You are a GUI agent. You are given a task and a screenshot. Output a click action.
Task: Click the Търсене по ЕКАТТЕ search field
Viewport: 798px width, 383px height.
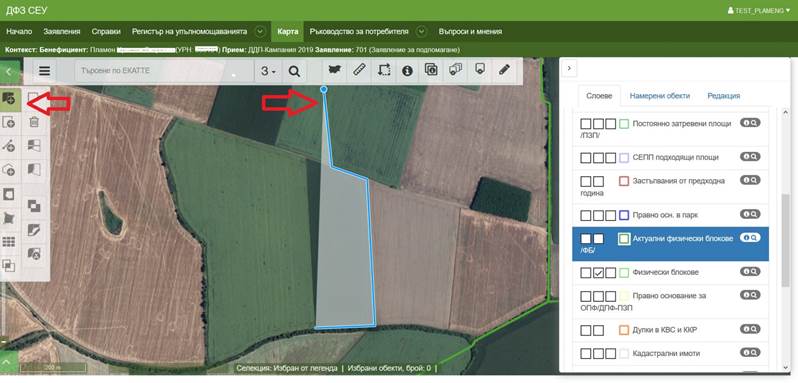[x=164, y=71]
